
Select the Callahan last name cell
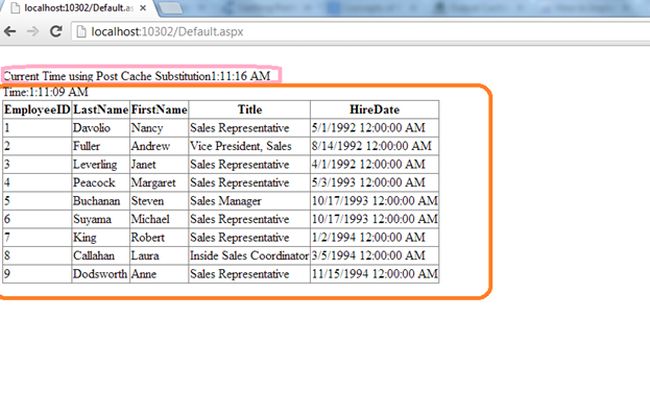pos(101,255)
